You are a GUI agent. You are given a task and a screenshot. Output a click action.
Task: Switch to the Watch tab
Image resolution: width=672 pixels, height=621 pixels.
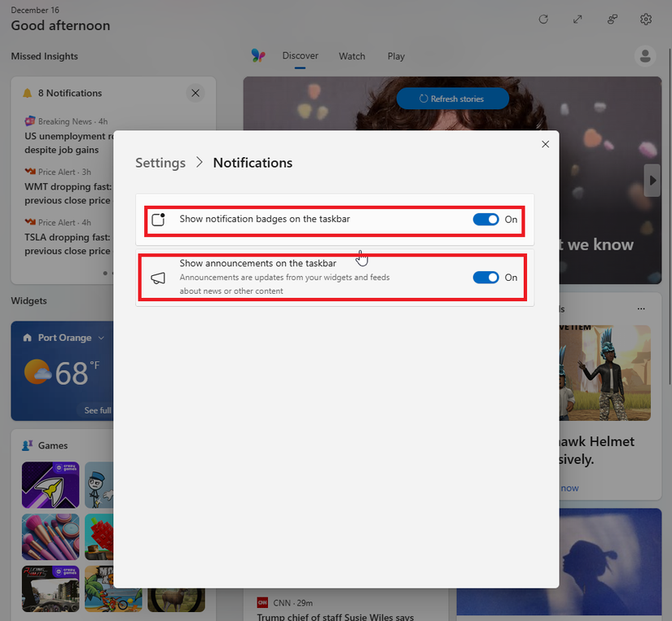(352, 56)
